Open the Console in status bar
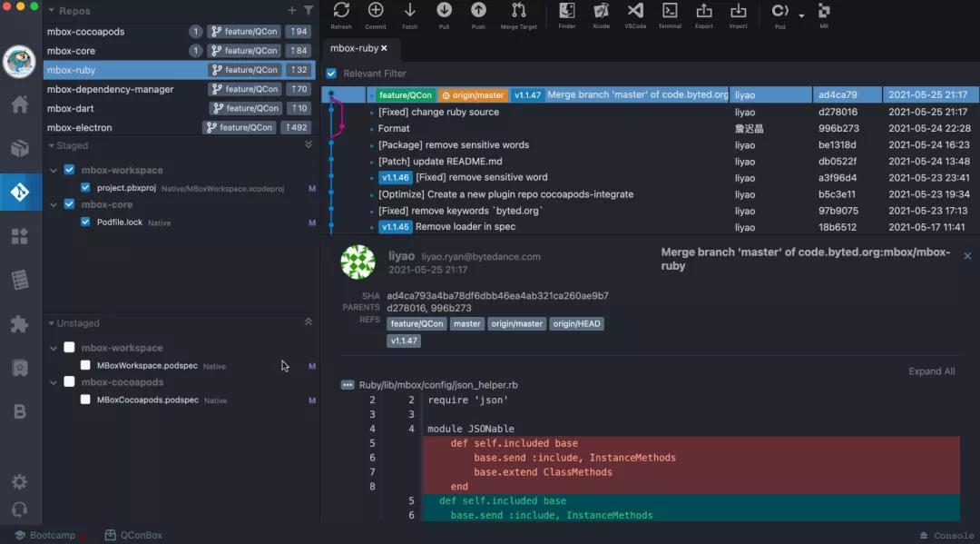Screen dimensions: 980x544 (x=946, y=536)
